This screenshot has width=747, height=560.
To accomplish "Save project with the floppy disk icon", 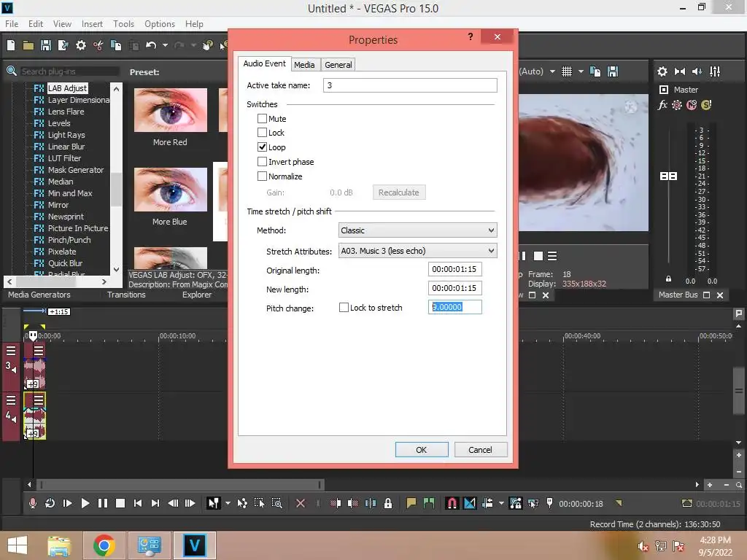I will (x=46, y=45).
